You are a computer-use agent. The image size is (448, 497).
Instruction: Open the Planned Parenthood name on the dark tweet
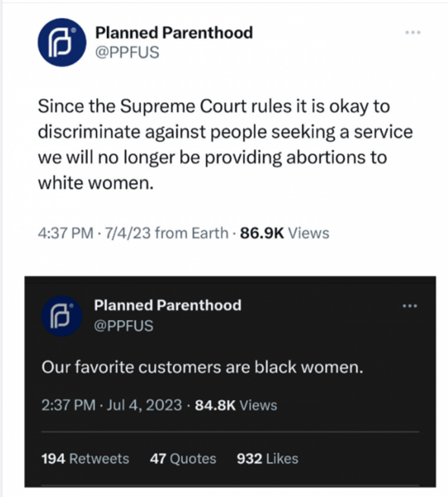pos(167,305)
